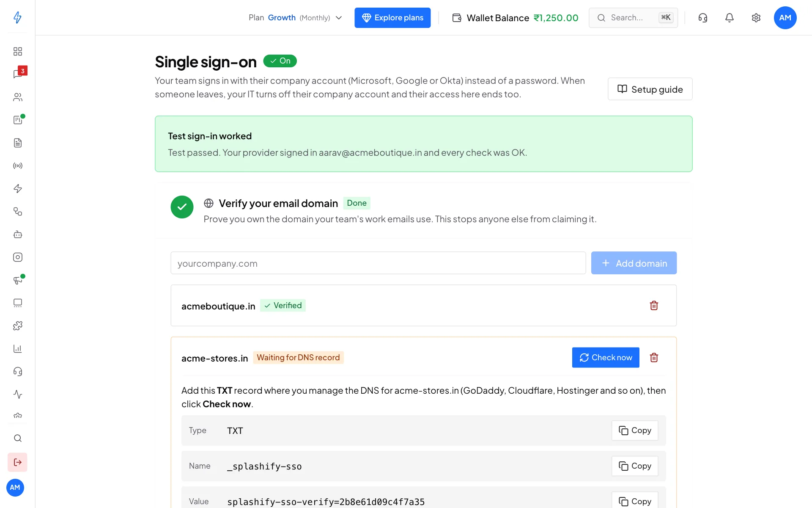This screenshot has width=812, height=508.
Task: Copy the TXT record type
Action: (635, 431)
